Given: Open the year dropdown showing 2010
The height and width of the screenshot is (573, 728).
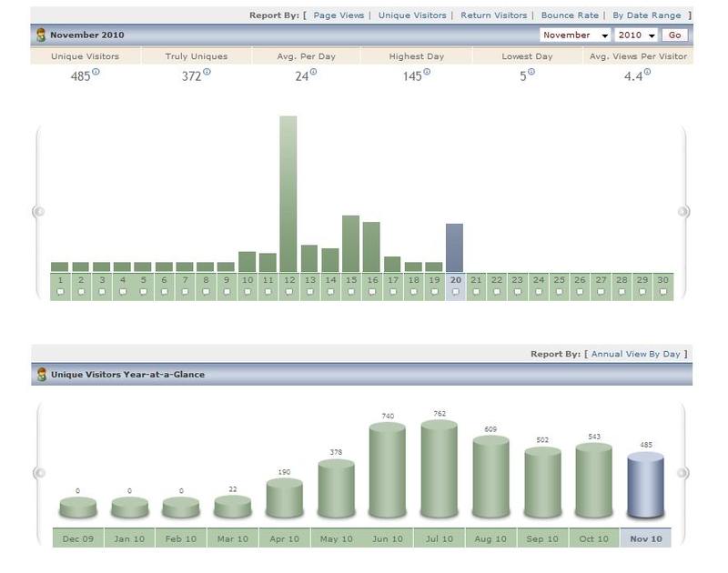Looking at the screenshot, I should pyautogui.click(x=636, y=35).
